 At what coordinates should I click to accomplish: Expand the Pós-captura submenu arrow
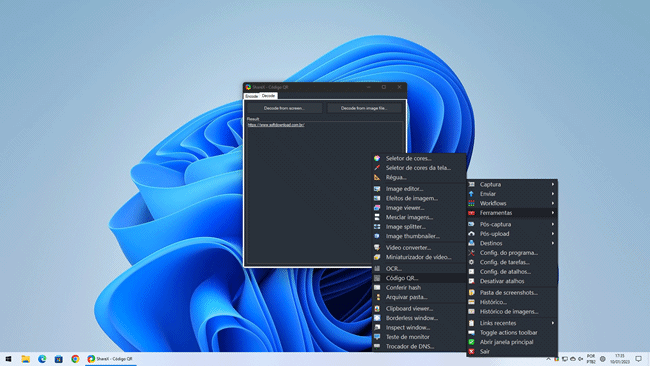click(553, 224)
